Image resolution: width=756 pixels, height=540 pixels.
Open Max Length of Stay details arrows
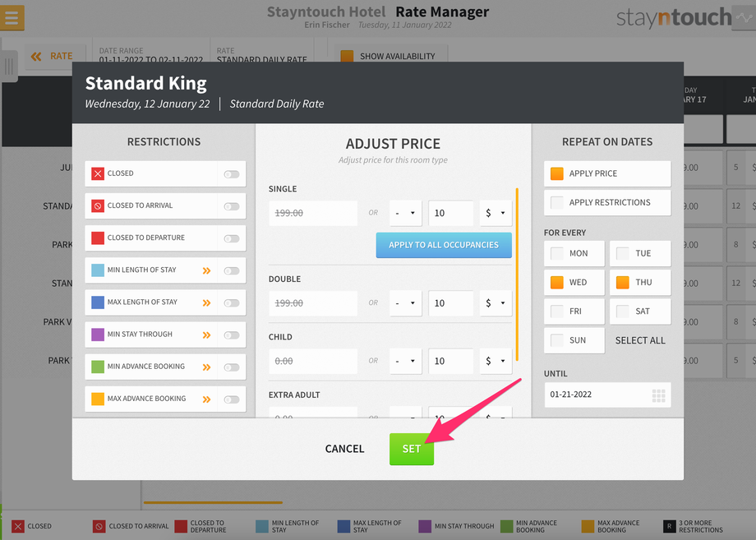(x=207, y=302)
